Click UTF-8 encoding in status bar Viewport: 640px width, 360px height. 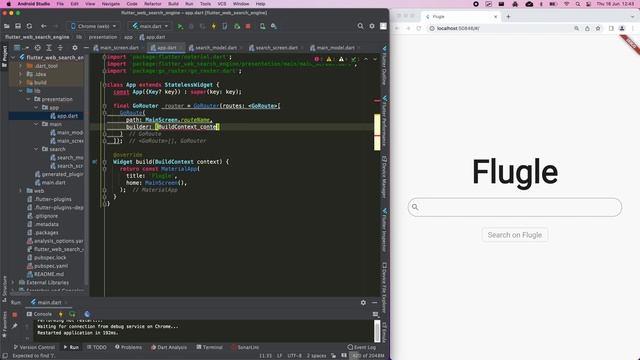[x=295, y=356]
